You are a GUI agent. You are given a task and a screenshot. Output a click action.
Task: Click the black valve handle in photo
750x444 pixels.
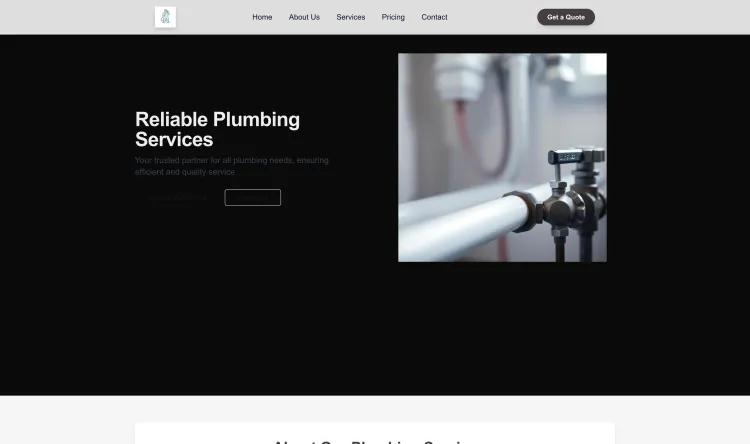[575, 156]
